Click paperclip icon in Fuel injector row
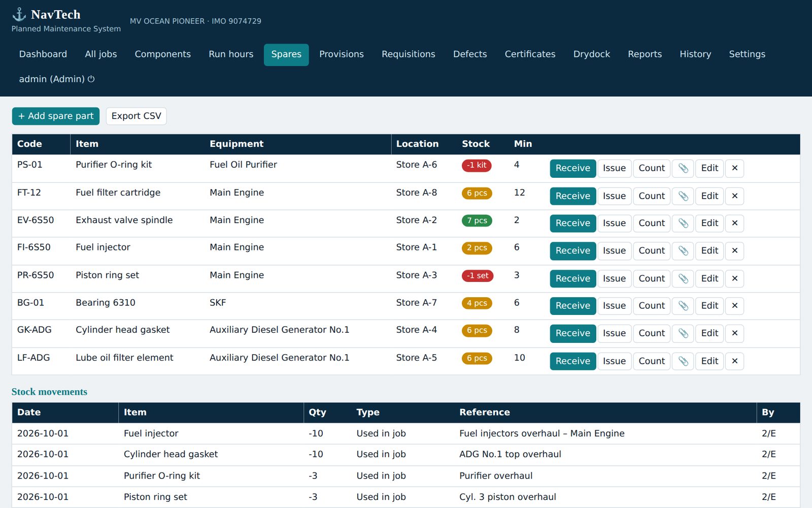This screenshot has height=508, width=812. click(x=683, y=250)
